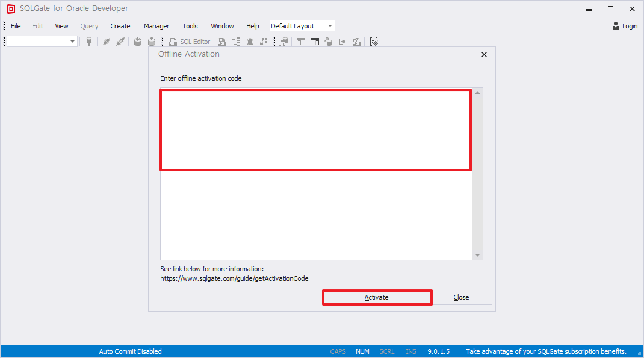
Task: Open the View menu
Action: point(61,26)
